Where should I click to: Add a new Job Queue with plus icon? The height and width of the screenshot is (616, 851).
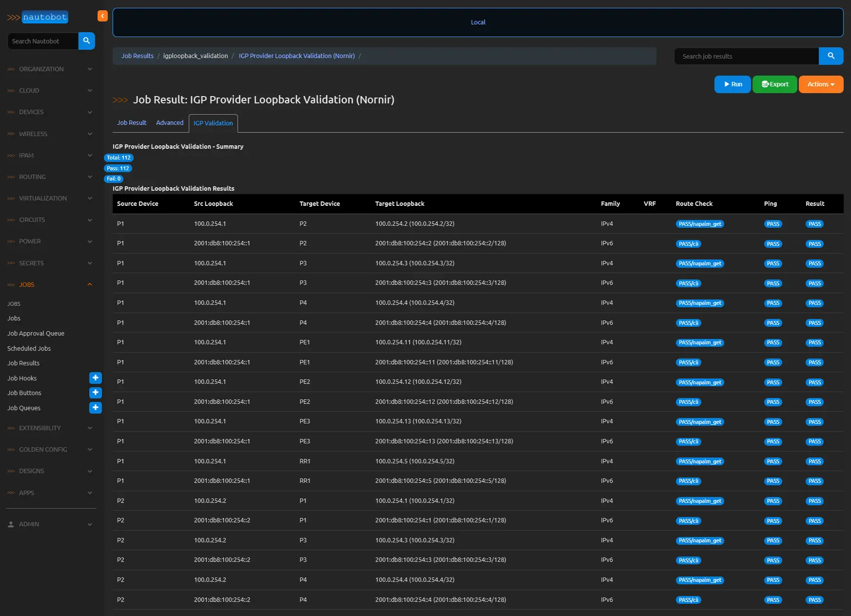96,408
